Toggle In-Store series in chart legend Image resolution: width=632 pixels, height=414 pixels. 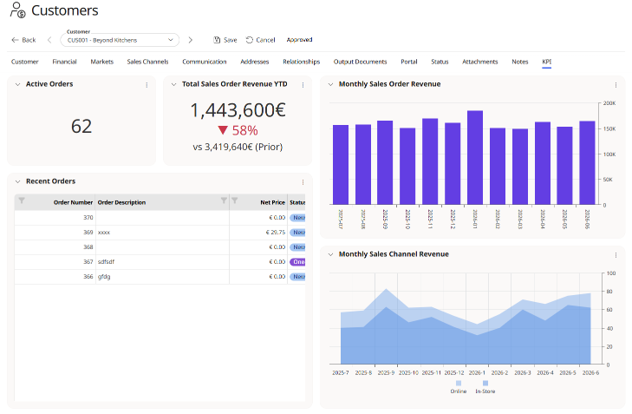point(485,387)
